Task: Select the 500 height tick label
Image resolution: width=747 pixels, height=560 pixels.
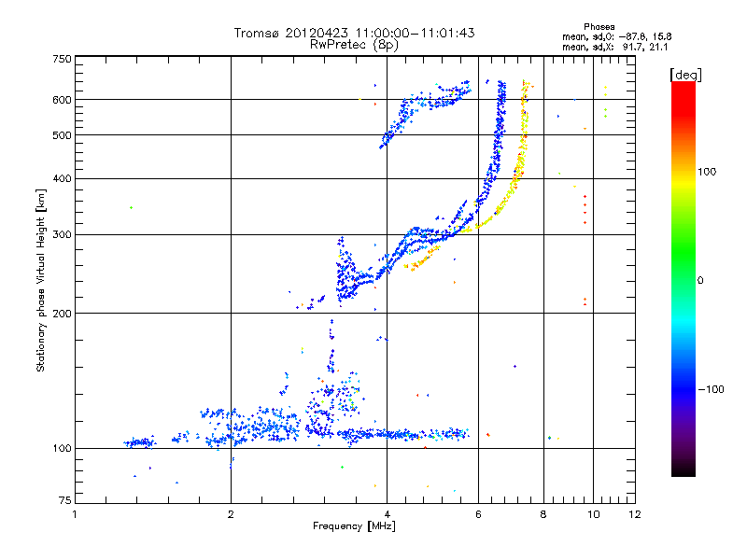Action: coord(62,135)
